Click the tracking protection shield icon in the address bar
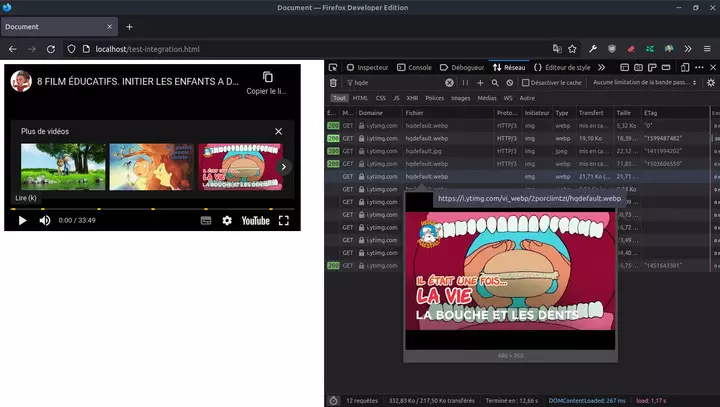Screen dimensions: 720x407 [x=71, y=49]
